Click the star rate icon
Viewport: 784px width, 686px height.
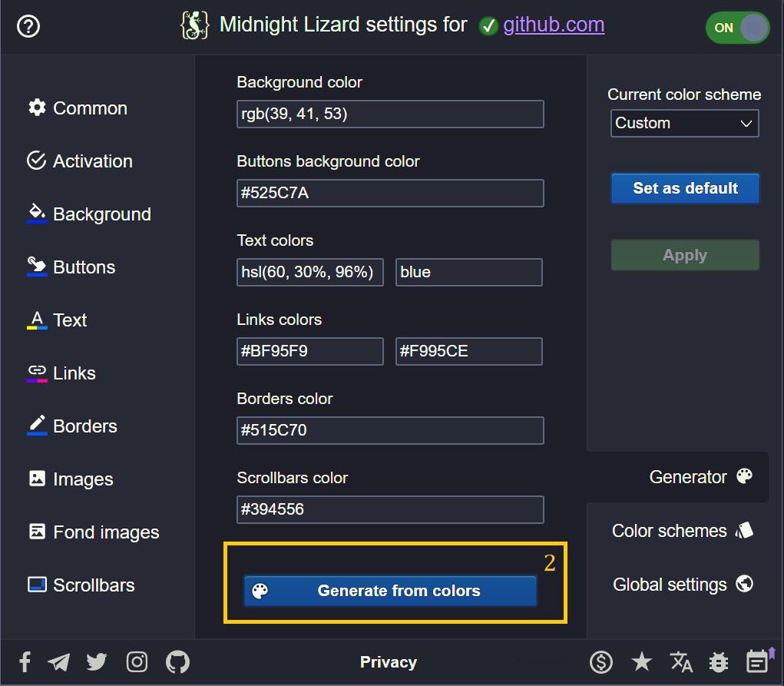(641, 661)
